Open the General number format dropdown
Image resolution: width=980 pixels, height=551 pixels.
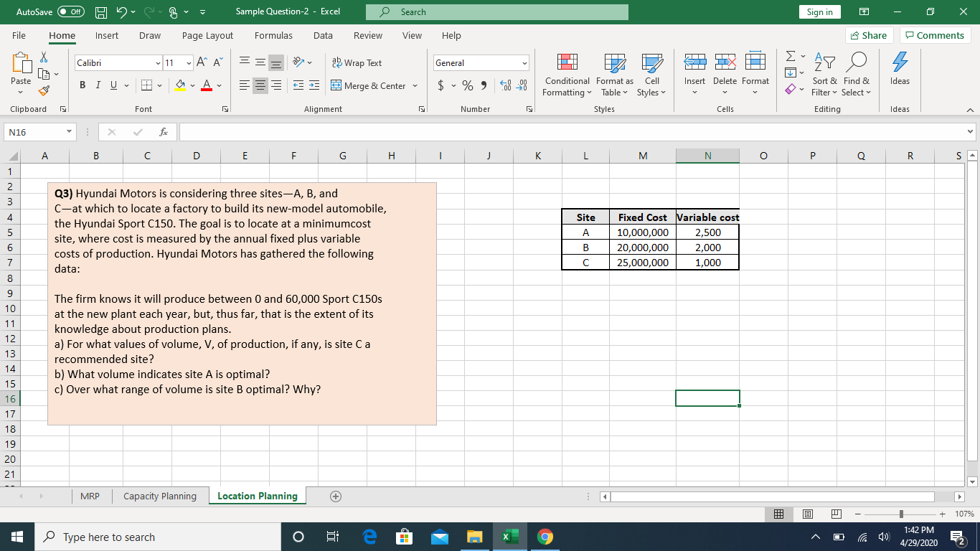click(x=479, y=63)
